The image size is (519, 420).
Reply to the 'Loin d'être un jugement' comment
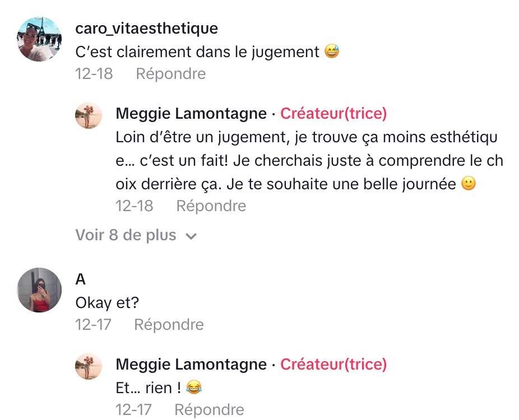(211, 206)
